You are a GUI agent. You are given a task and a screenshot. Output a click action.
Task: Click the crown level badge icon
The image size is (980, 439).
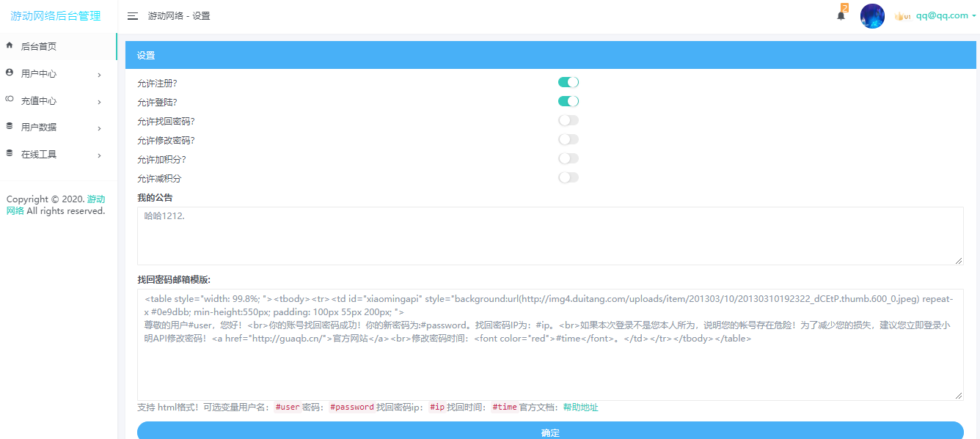click(x=902, y=16)
